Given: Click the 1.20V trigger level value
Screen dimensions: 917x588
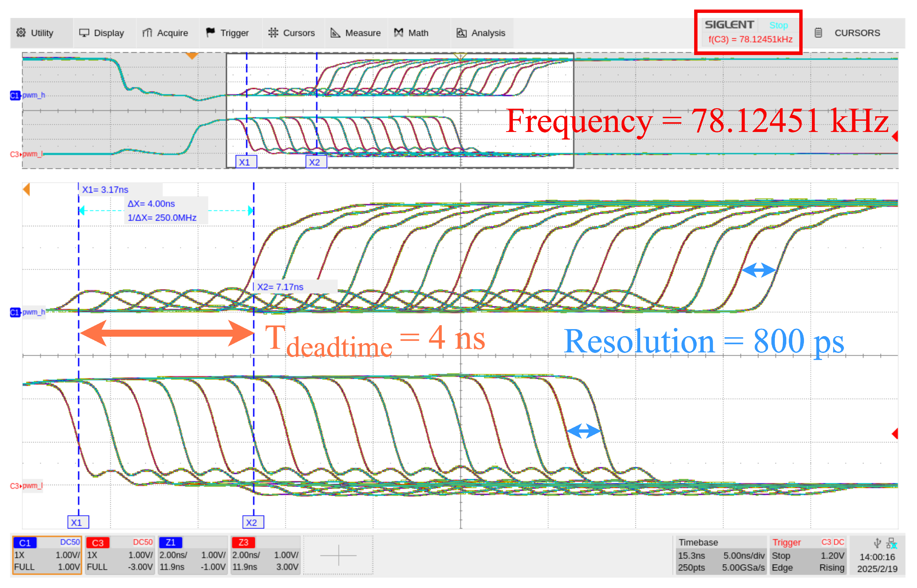Looking at the screenshot, I should tap(832, 555).
